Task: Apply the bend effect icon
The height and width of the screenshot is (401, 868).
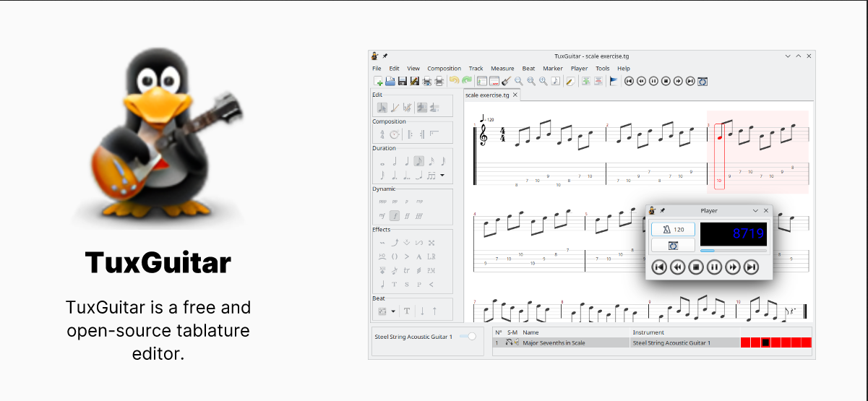Action: [395, 243]
